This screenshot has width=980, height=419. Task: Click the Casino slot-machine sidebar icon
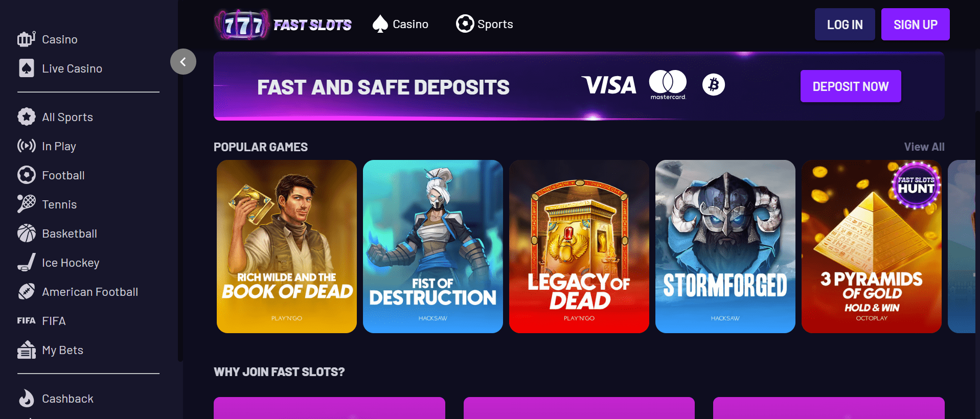(26, 39)
